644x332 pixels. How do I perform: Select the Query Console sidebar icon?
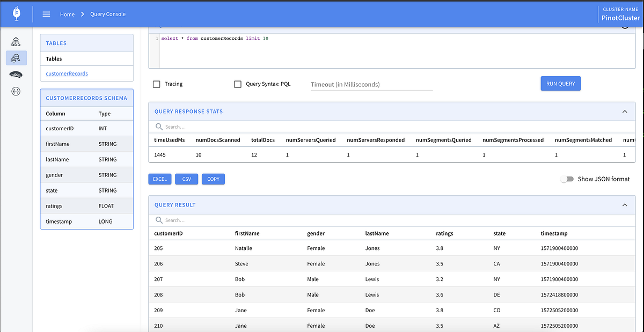tap(16, 58)
